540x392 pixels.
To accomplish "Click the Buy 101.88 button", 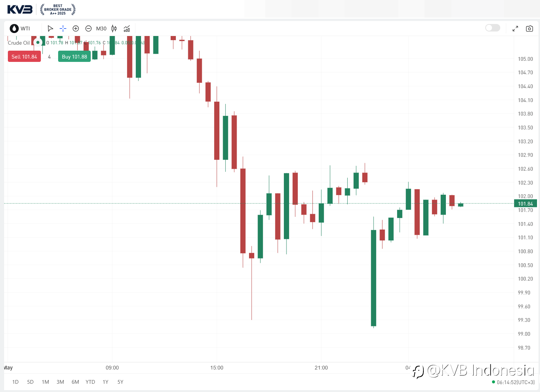I will tap(74, 57).
